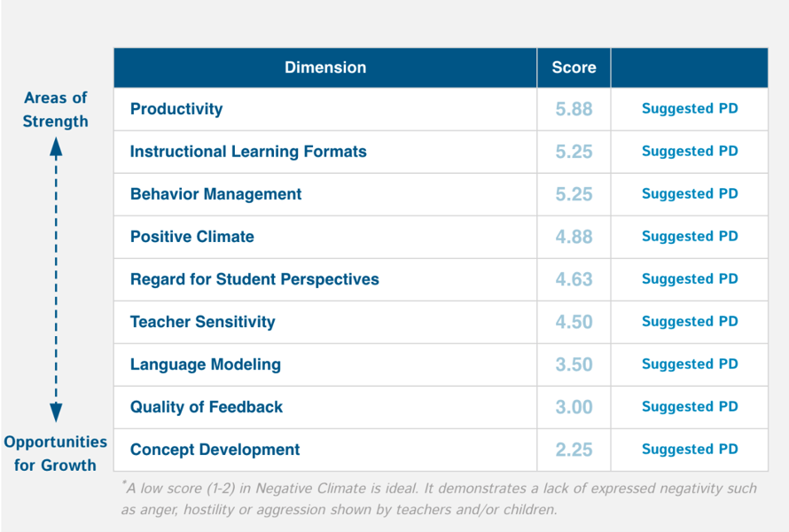789x532 pixels.
Task: Click Suggested PD for Language Modeling
Action: 690,364
